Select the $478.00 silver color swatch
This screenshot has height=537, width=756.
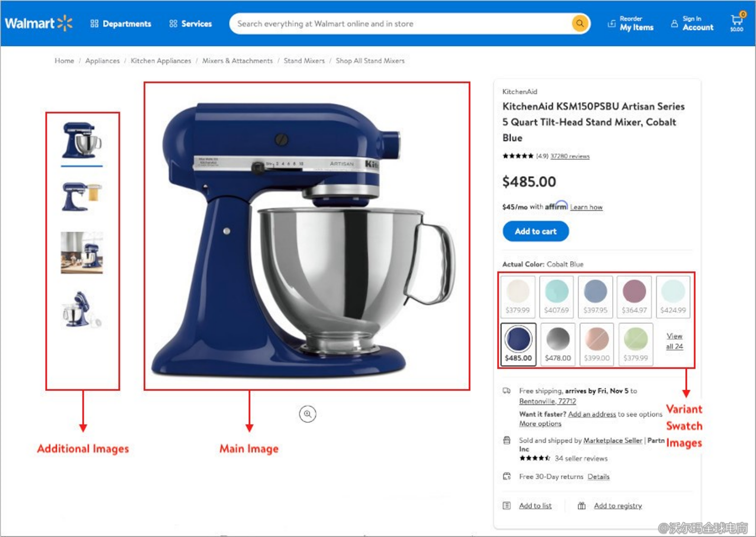point(558,344)
